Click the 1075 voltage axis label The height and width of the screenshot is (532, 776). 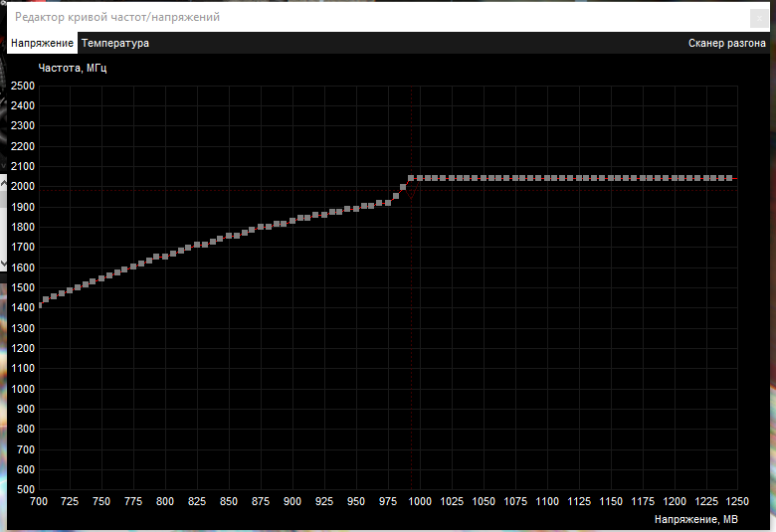[515, 501]
